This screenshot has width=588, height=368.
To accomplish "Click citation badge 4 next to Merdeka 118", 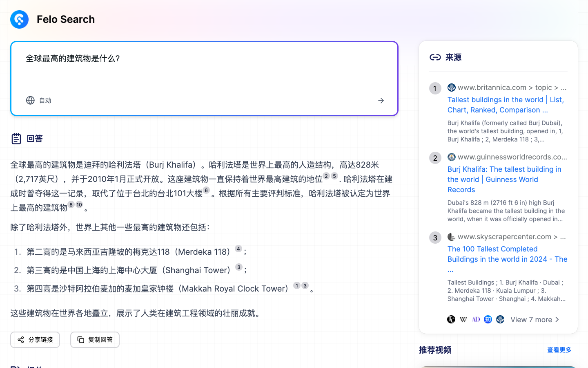I will click(238, 248).
